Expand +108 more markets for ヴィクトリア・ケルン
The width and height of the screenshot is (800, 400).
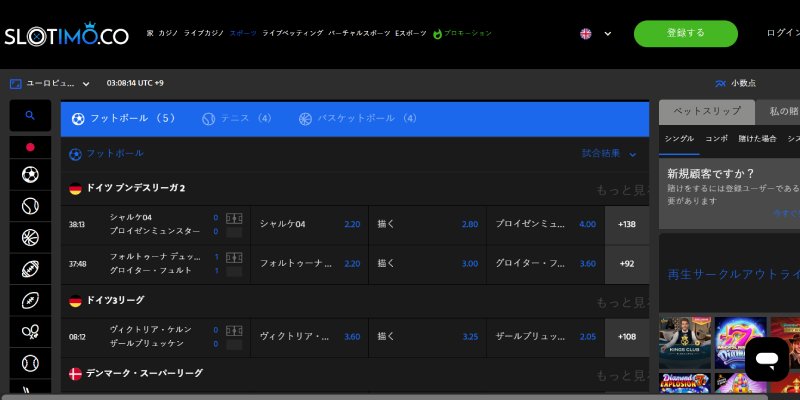(x=627, y=337)
